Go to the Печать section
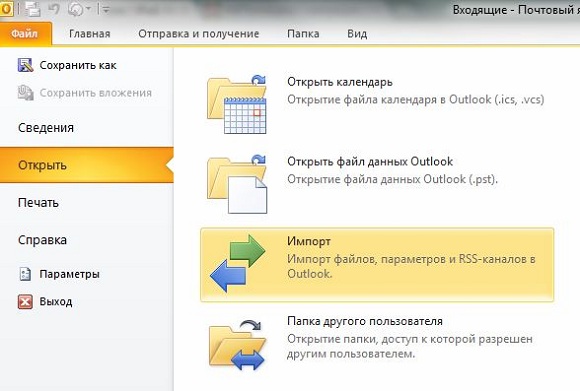The image size is (580, 391). coord(38,203)
